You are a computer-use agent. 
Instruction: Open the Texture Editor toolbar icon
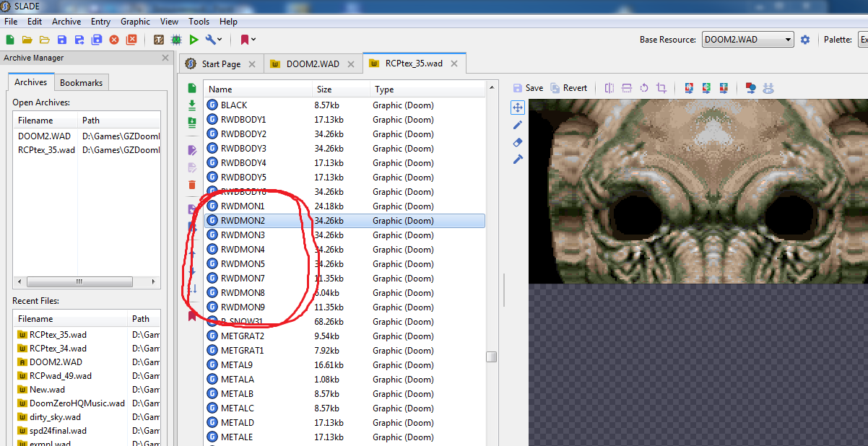(x=159, y=40)
